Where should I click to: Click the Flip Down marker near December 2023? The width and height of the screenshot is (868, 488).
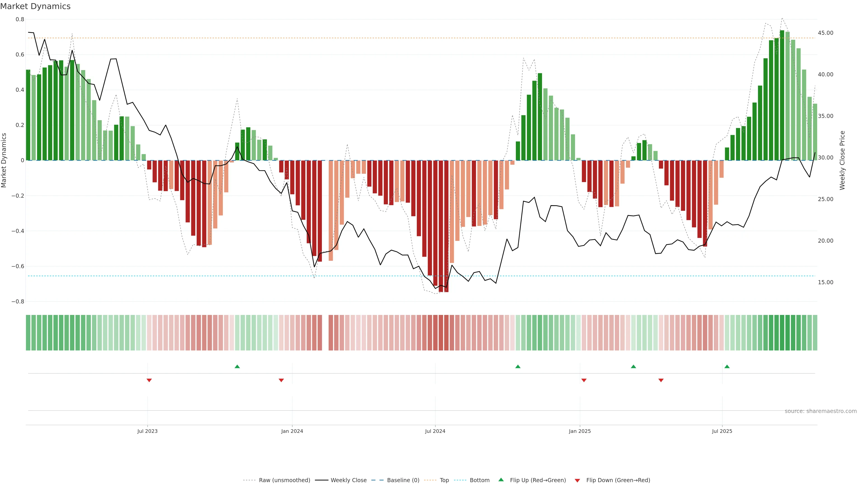[x=281, y=380]
